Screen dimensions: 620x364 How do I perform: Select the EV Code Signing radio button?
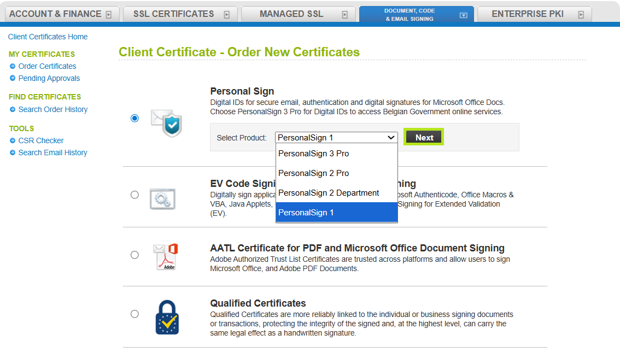(134, 194)
